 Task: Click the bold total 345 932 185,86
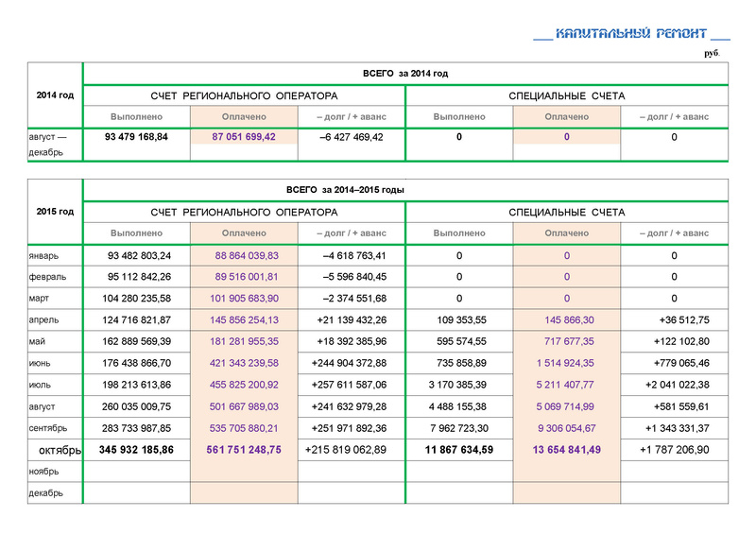tap(137, 451)
